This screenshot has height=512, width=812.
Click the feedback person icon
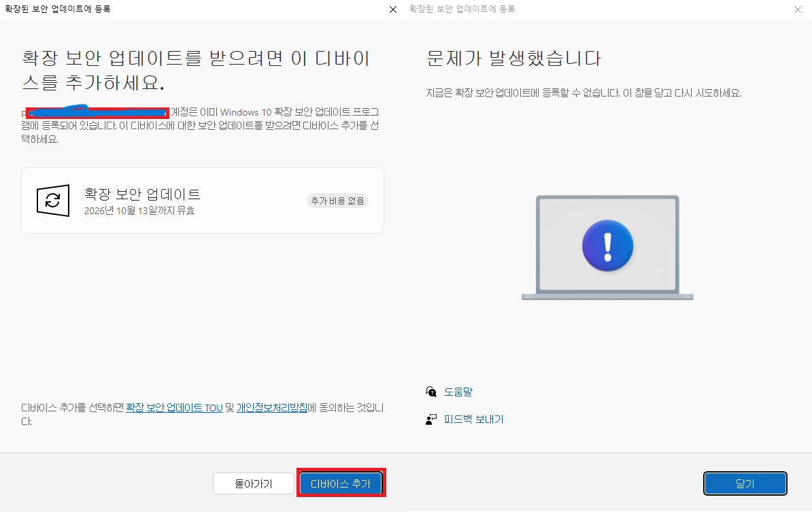coord(431,420)
